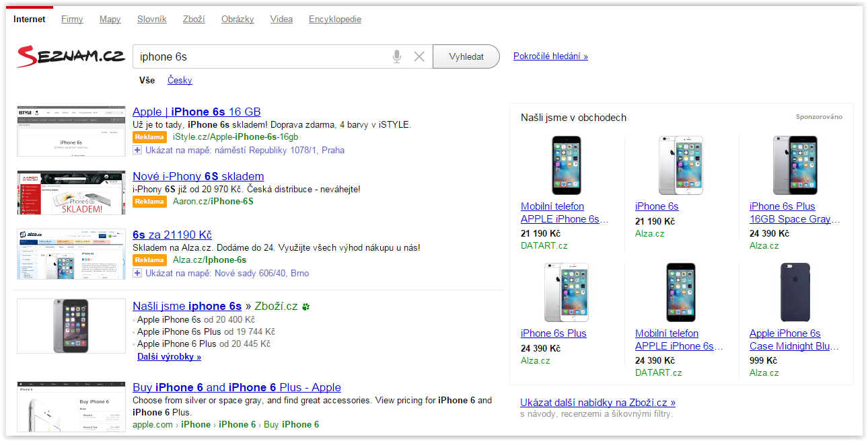Click the Reklama badge beside iStyle.cz
This screenshot has width=868, height=441.
point(150,137)
